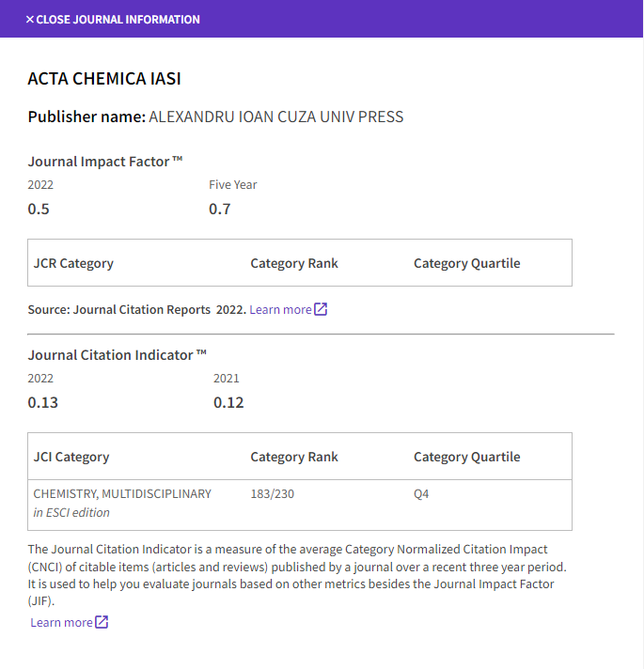Select the Five Year impact factor value 0.7
Image resolution: width=644 pixels, height=669 pixels.
pyautogui.click(x=220, y=209)
